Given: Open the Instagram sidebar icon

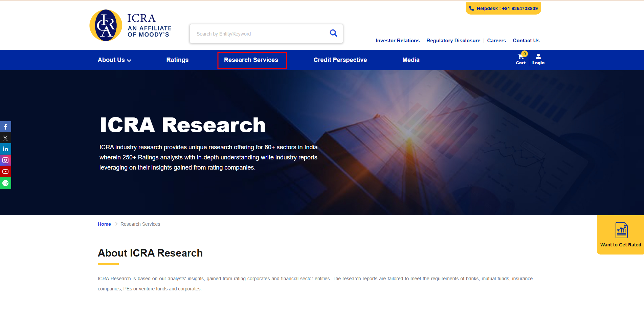Looking at the screenshot, I should 5,160.
